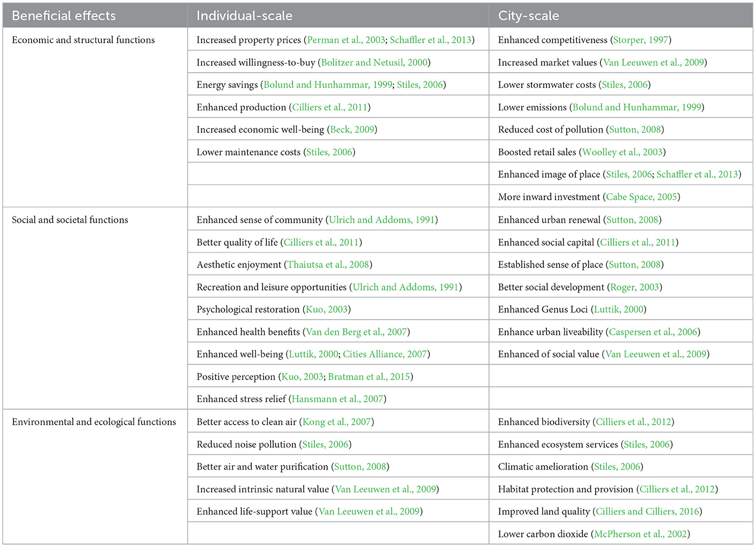The height and width of the screenshot is (547, 756).
Task: Open the Storper, 1997 reference
Action: point(641,40)
